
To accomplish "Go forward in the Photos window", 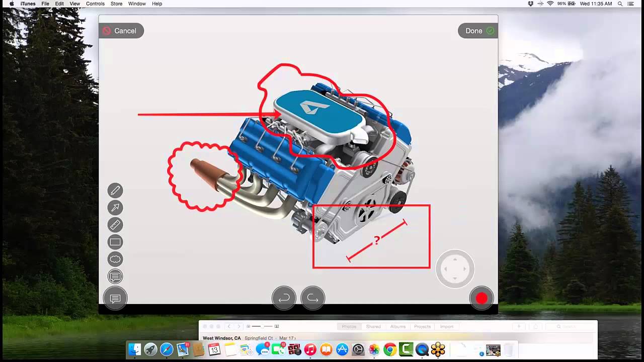I will [239, 327].
